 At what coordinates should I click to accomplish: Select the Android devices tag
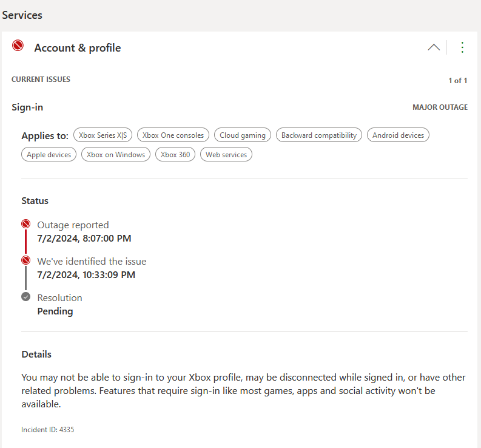pos(398,135)
